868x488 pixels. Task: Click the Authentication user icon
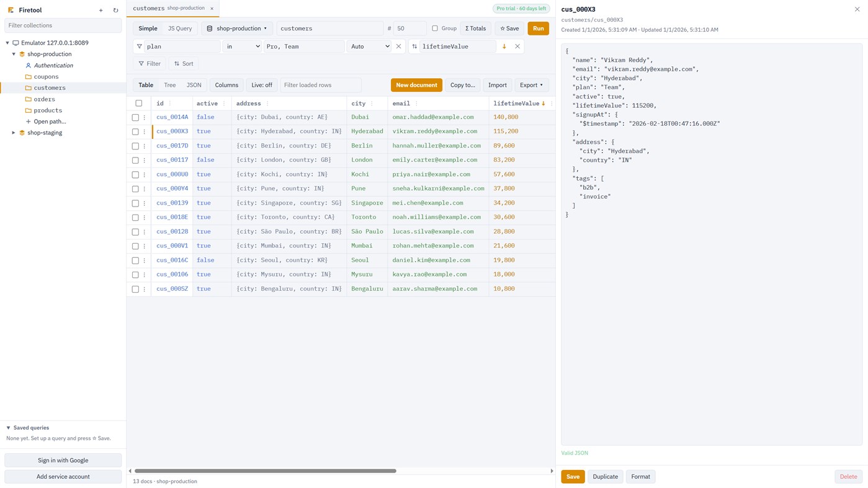point(28,66)
